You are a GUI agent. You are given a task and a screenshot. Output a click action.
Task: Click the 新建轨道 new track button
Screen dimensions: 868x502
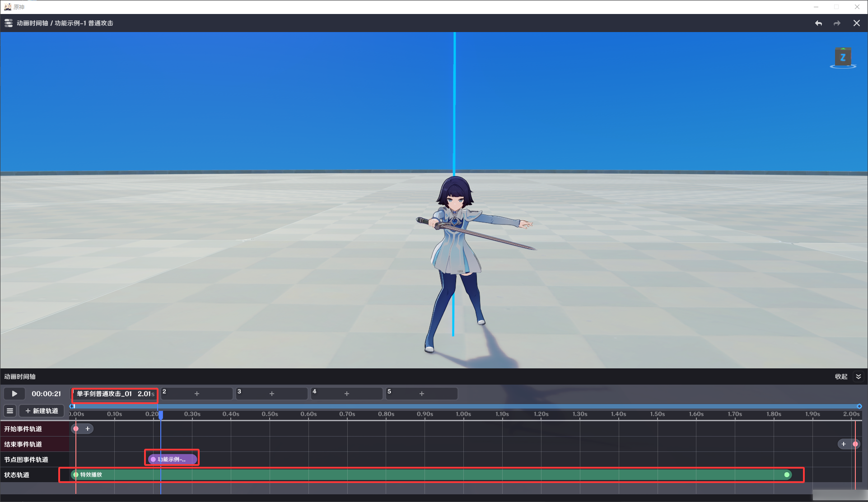tap(42, 411)
